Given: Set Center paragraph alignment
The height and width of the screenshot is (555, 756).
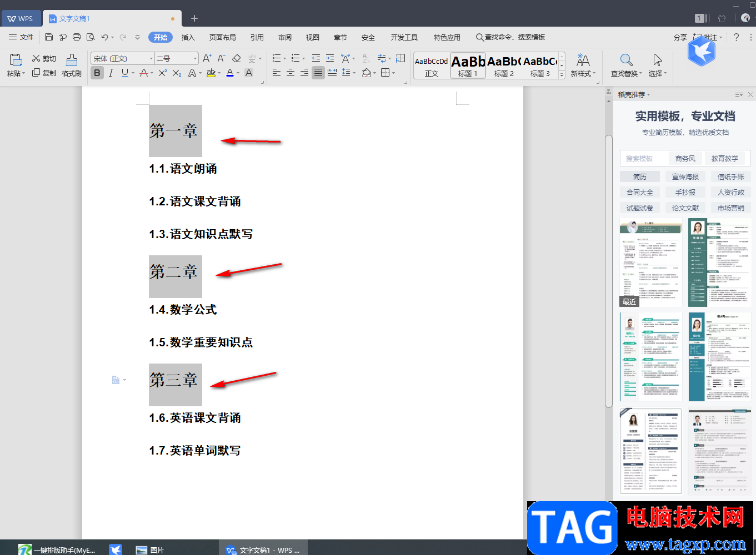Looking at the screenshot, I should click(x=291, y=73).
